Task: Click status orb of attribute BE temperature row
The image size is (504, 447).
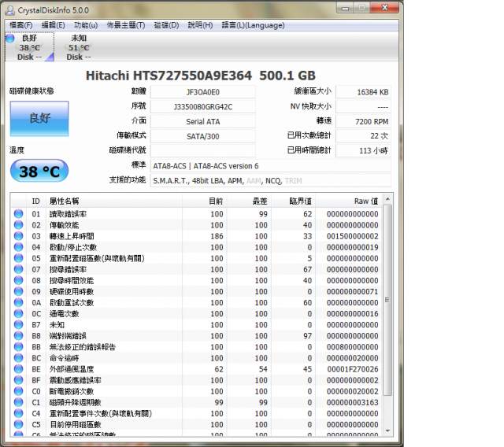Action: 18,368
